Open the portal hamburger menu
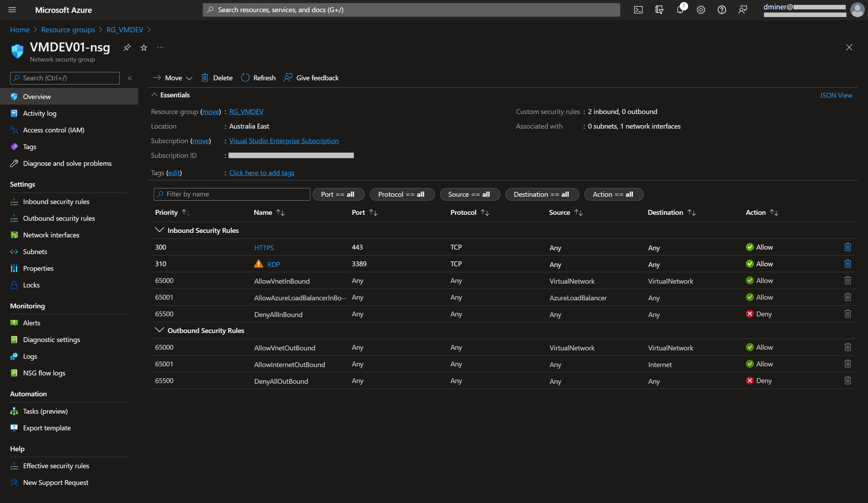Viewport: 868px width, 503px height. pyautogui.click(x=12, y=10)
